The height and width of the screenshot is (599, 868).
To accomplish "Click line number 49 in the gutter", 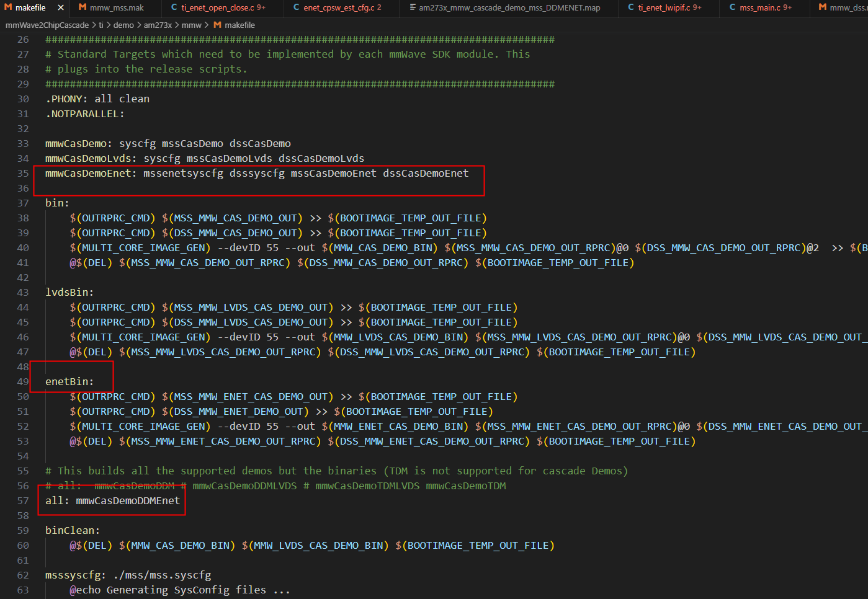I will tap(23, 381).
